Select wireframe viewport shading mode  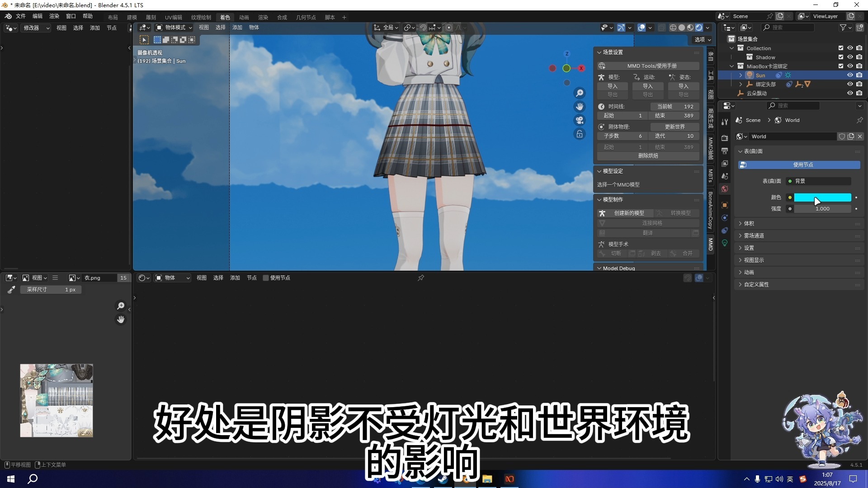pyautogui.click(x=673, y=28)
